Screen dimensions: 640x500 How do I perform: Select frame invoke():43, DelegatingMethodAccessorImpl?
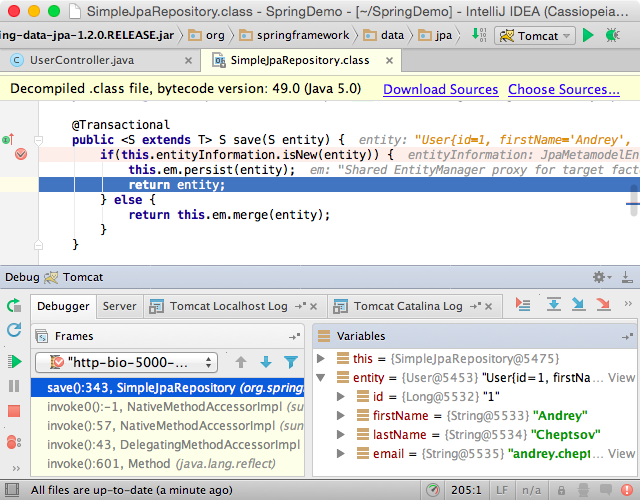pos(168,444)
